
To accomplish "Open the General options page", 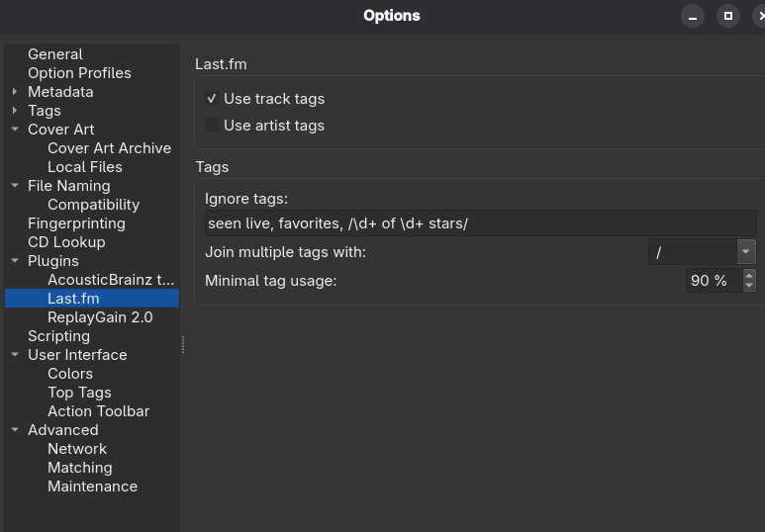I will [x=54, y=54].
